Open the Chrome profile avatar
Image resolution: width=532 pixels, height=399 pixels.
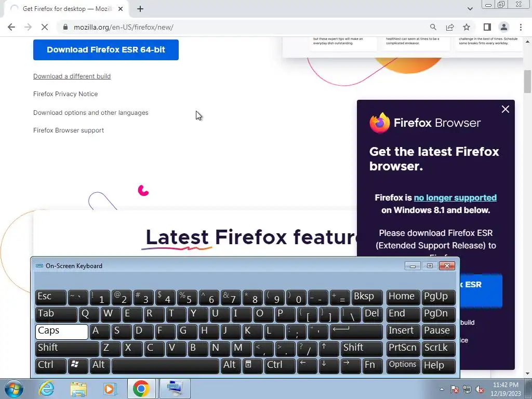pyautogui.click(x=504, y=27)
